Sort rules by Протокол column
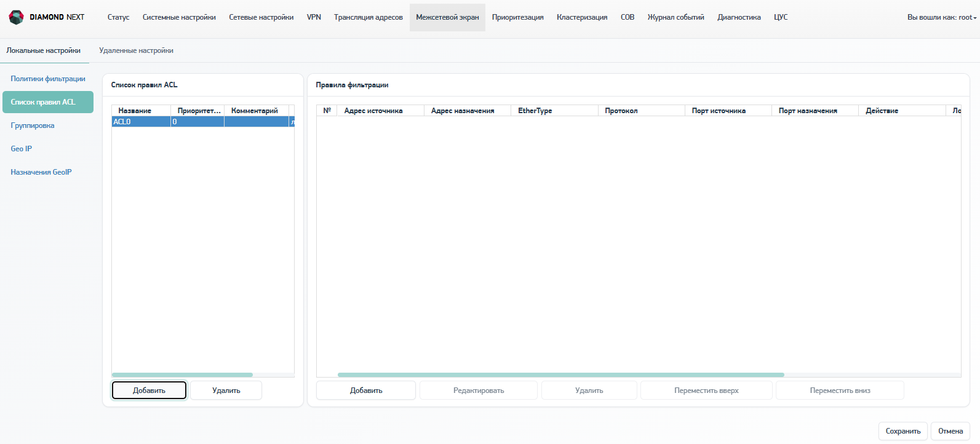 tap(642, 111)
